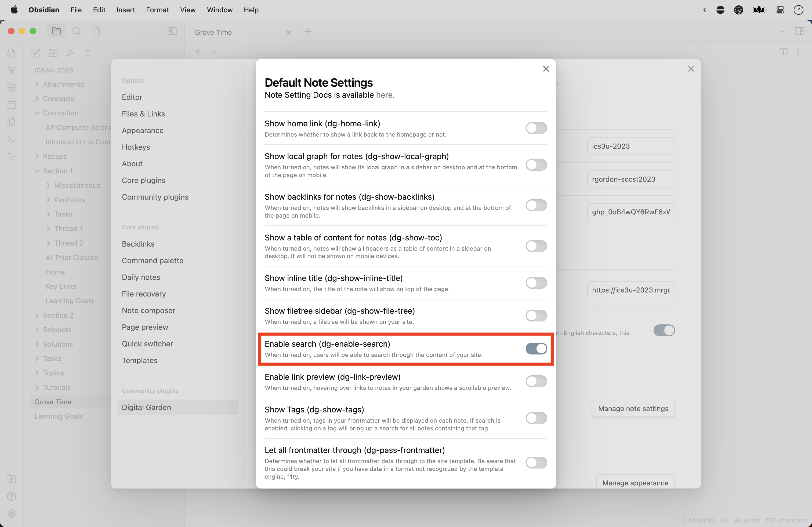Viewport: 812px width, 527px height.
Task: Toggle Show filetree sidebar (dg-show-file-tree)
Action: pos(536,315)
